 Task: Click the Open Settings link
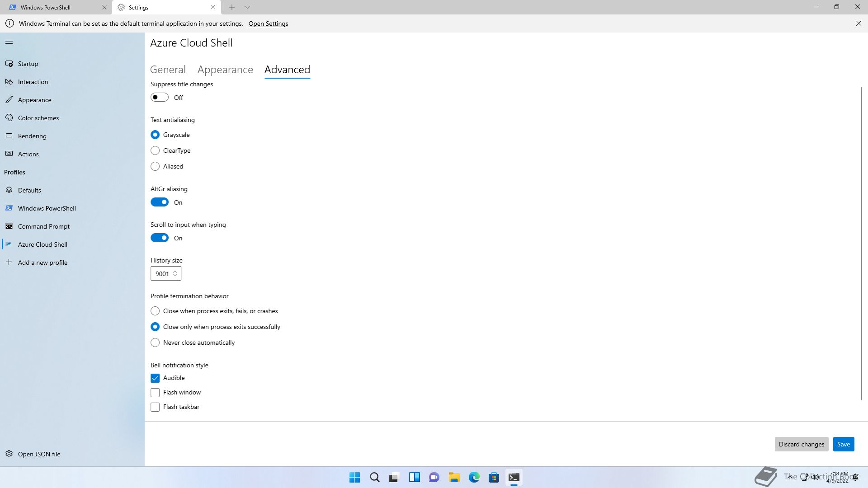click(x=268, y=23)
